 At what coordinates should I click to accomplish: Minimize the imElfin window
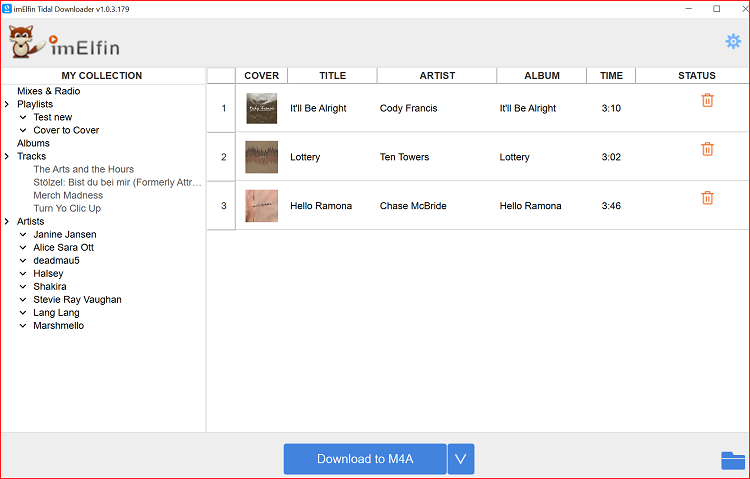coord(689,9)
